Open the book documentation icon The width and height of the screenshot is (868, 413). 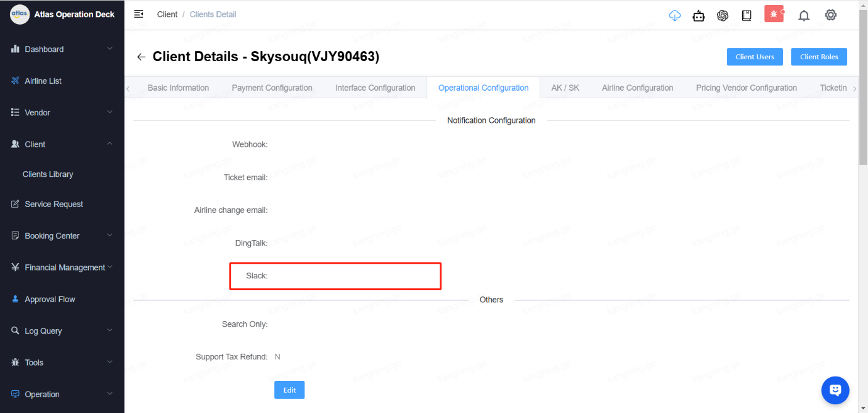747,16
